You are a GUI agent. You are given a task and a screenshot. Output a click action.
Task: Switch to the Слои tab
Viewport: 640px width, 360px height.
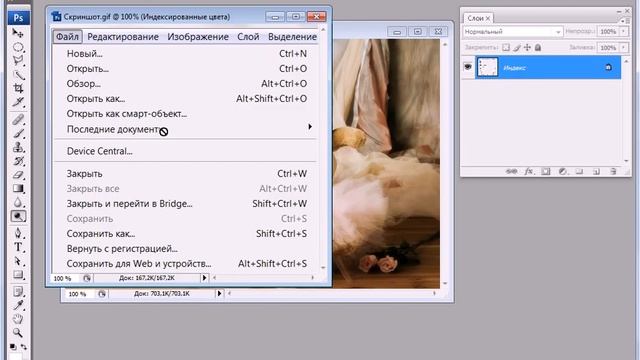coord(478,18)
